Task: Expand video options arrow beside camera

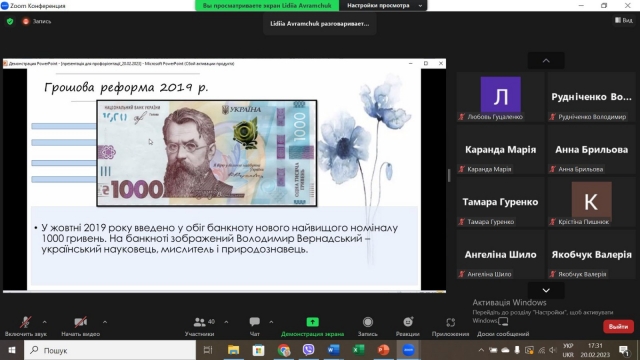Action: pos(105,322)
